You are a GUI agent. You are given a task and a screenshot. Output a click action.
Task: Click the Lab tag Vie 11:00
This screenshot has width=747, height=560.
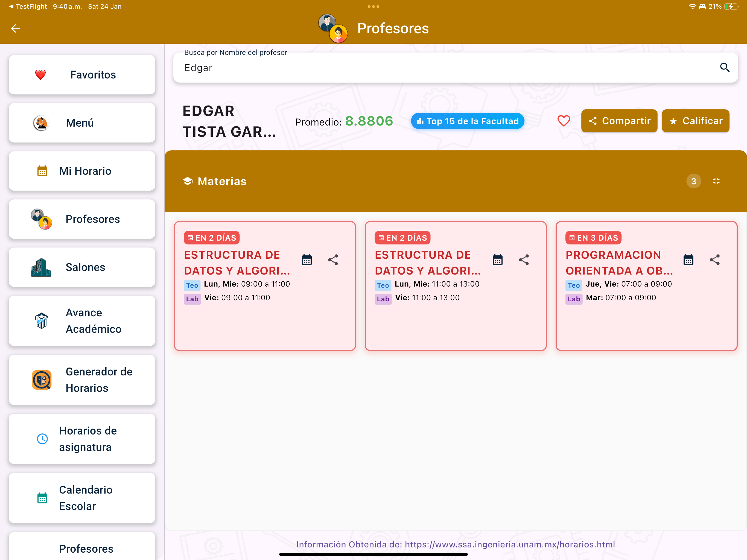point(383,299)
